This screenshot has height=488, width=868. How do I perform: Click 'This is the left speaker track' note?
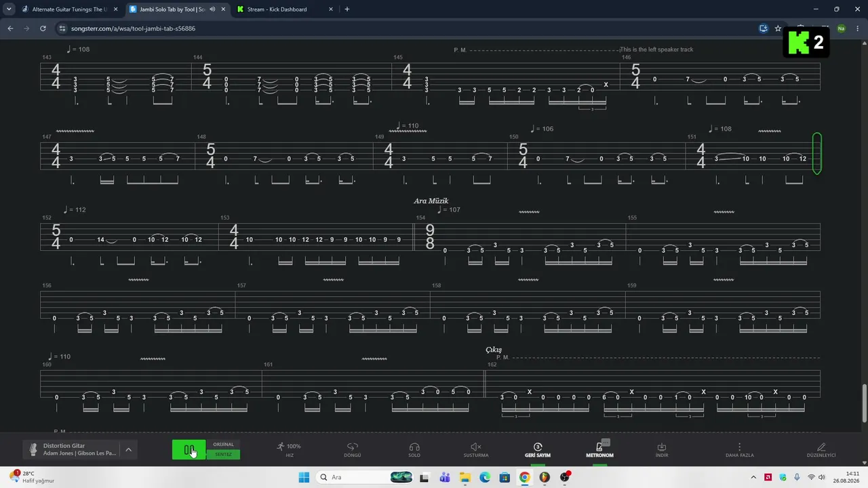coord(656,49)
